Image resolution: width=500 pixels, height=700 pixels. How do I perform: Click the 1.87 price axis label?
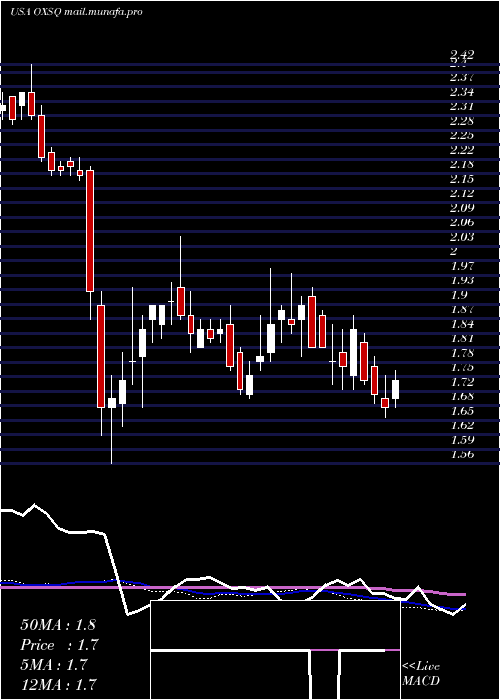462,309
